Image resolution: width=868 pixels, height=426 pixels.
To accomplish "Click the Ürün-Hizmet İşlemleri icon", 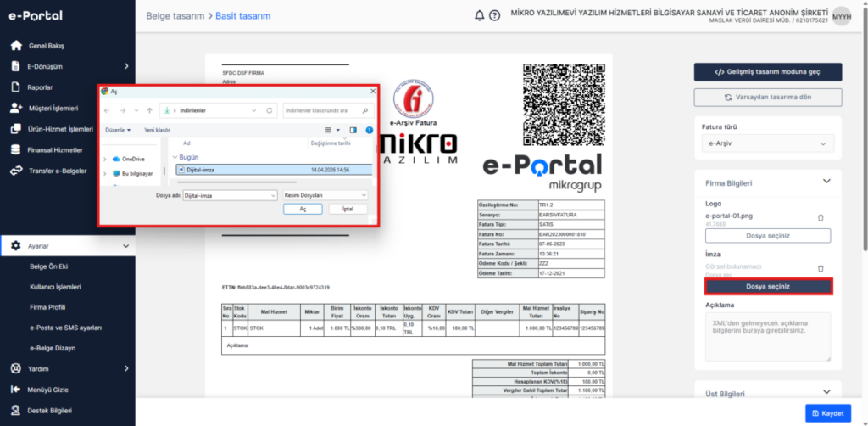I will click(16, 129).
